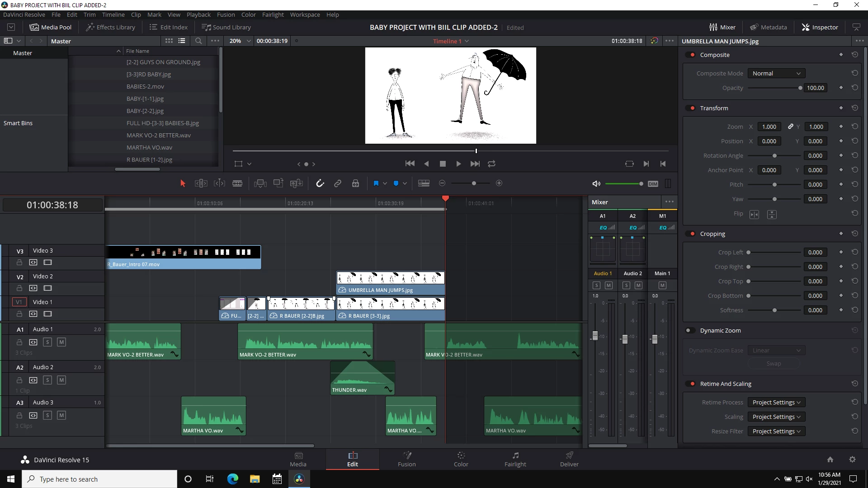Click the blue flag marker icon
This screenshot has height=488, width=868.
click(x=376, y=183)
